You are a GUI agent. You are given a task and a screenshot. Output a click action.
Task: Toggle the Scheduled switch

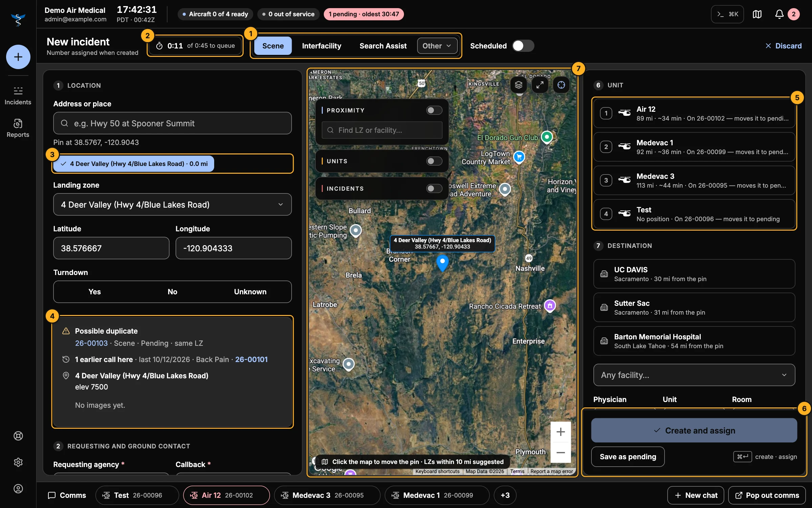click(523, 46)
